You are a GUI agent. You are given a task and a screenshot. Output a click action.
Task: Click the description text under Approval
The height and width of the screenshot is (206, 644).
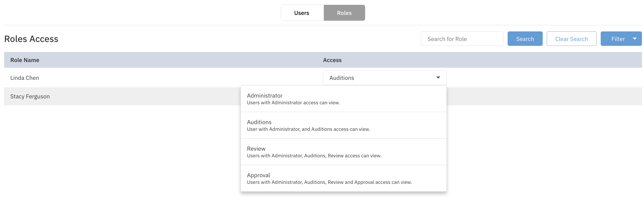click(329, 182)
